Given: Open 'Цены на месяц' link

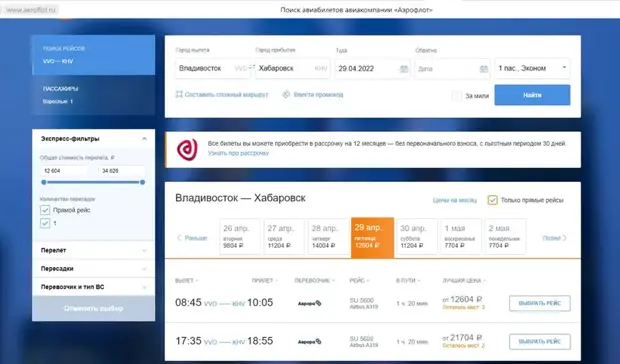Looking at the screenshot, I should pyautogui.click(x=455, y=200).
